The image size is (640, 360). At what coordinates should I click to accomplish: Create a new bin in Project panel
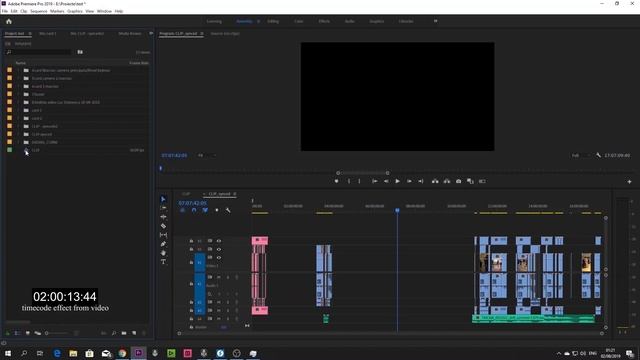click(124, 333)
